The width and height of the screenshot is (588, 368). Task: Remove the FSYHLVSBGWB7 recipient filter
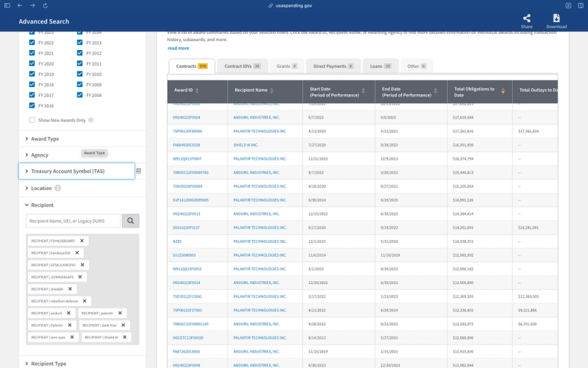coord(82,241)
